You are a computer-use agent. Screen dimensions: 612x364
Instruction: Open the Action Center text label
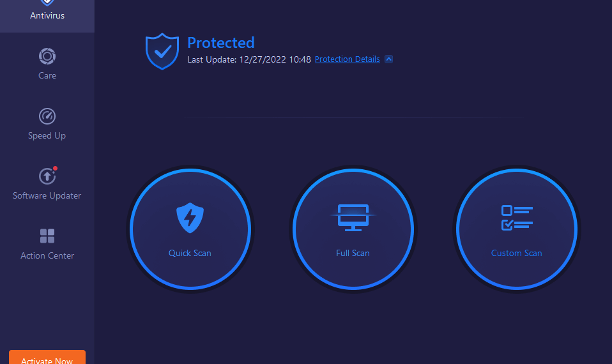coord(47,255)
